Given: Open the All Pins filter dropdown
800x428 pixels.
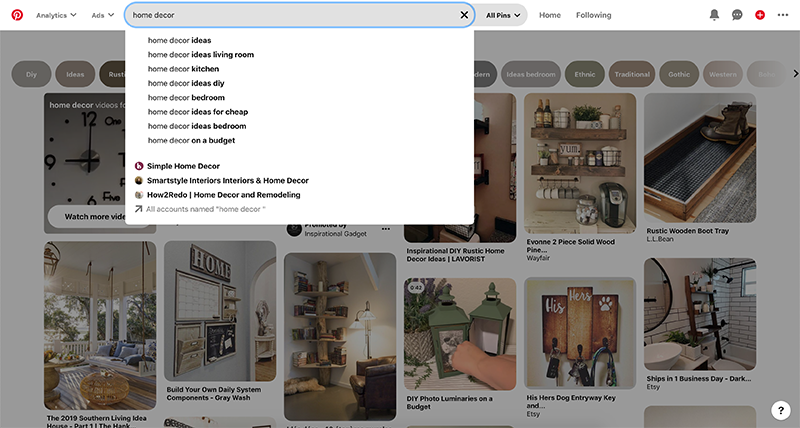Looking at the screenshot, I should (503, 15).
